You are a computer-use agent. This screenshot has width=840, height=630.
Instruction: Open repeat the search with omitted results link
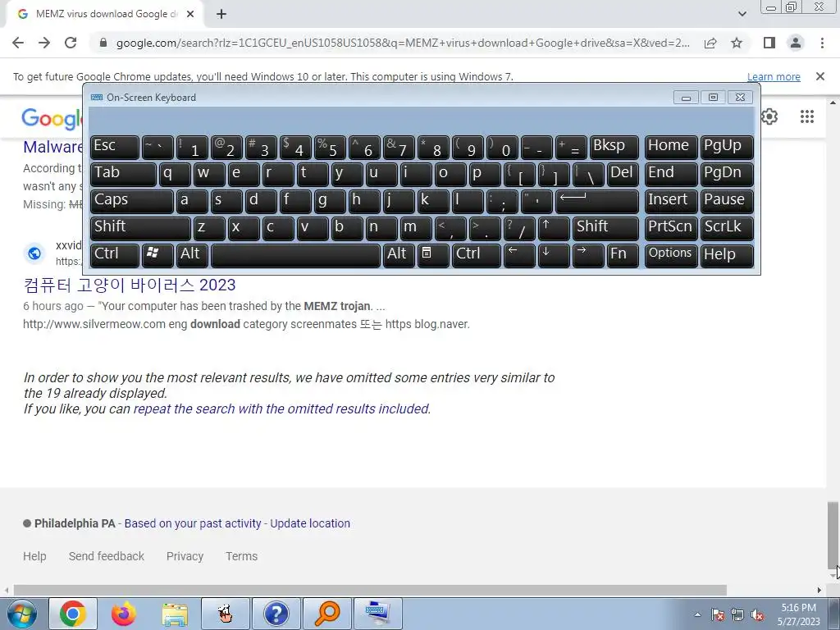tap(282, 409)
